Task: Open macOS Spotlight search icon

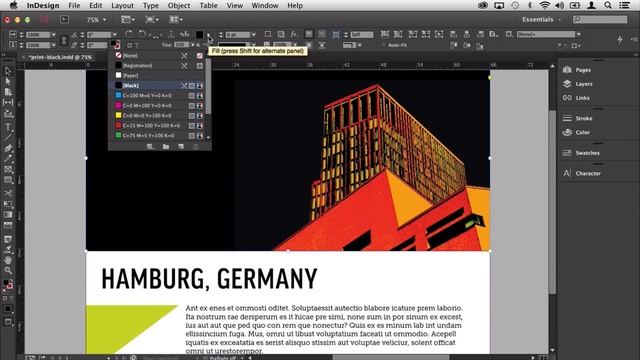Action: click(x=608, y=5)
